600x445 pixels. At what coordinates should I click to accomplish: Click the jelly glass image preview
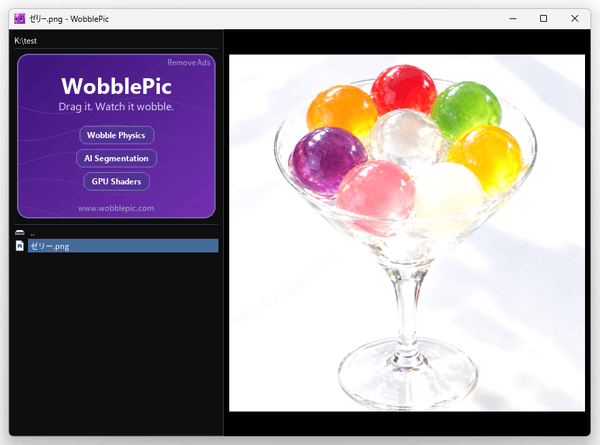407,233
